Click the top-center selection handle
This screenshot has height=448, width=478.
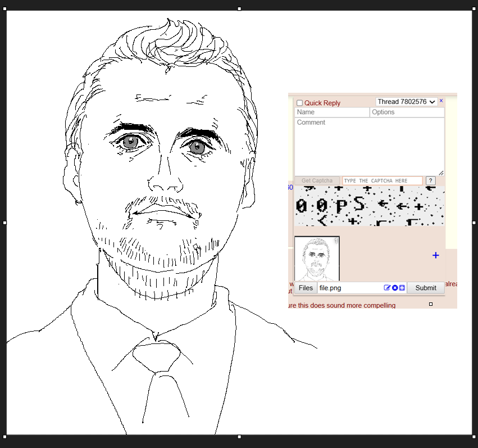239,8
